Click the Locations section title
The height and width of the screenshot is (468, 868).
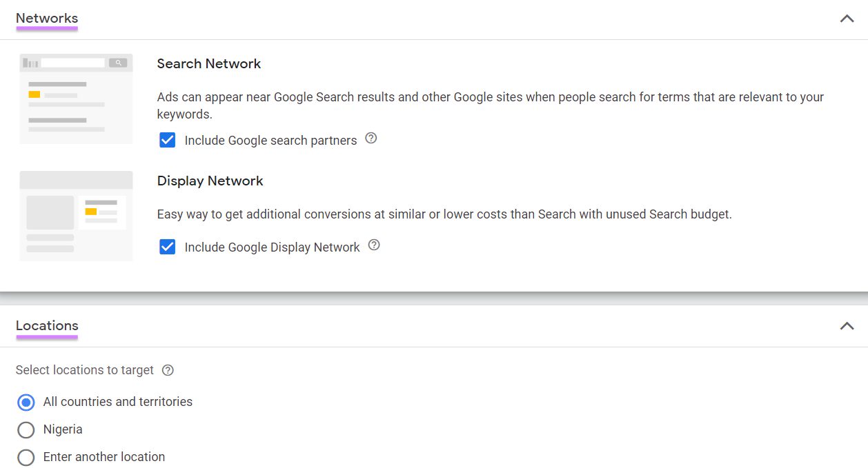click(x=46, y=325)
